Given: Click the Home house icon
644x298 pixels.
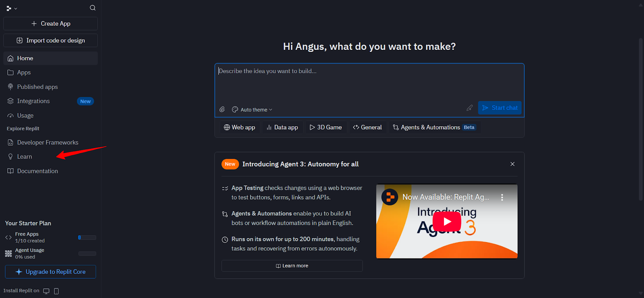Looking at the screenshot, I should [10, 58].
